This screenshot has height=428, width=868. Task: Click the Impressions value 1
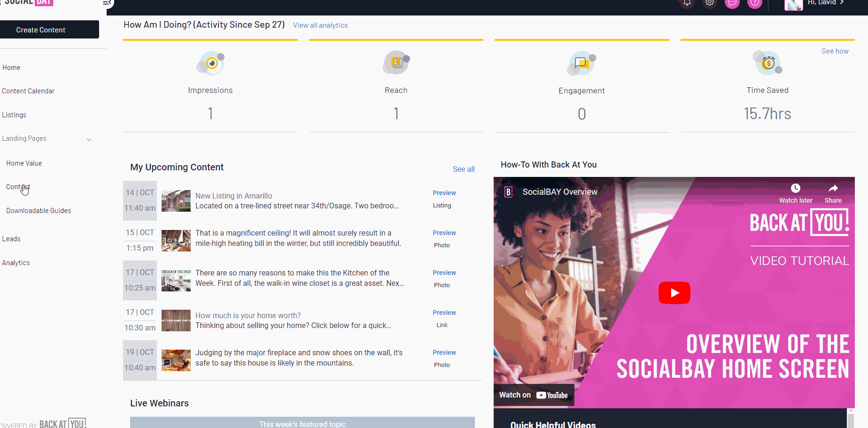[210, 114]
